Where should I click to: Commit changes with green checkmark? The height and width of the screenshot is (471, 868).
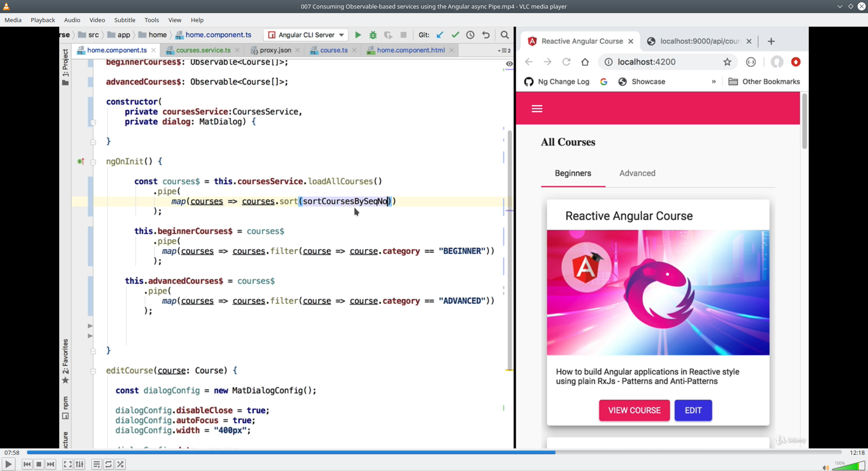tap(455, 35)
